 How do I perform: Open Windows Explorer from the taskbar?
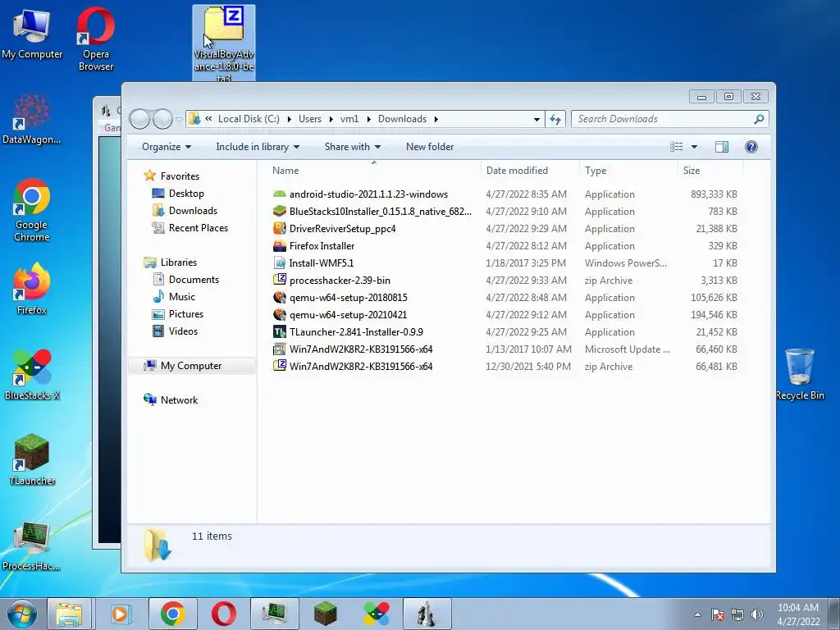coord(69,614)
